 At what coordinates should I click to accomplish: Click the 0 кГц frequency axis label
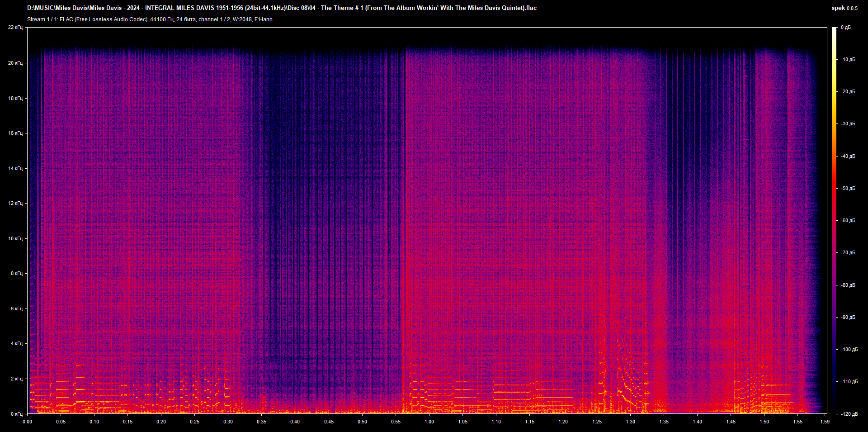click(x=17, y=414)
